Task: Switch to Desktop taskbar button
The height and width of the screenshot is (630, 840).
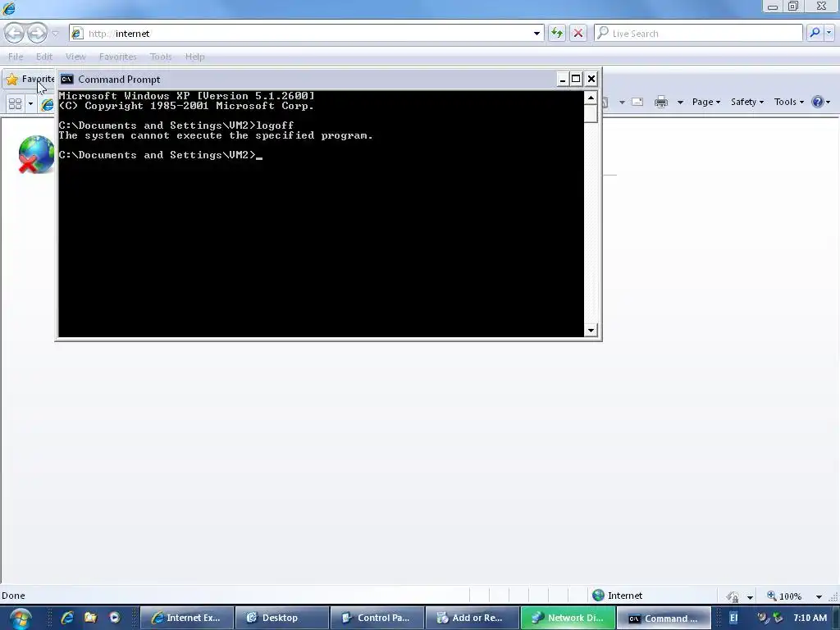Action: coord(282,618)
